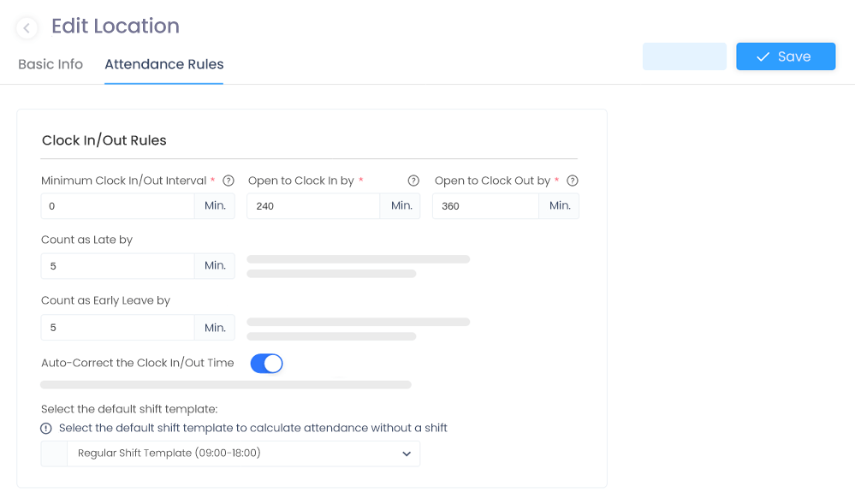Focus the Minimum Clock In/Out Interval field
Screen dimensions: 855x504
pyautogui.click(x=118, y=206)
